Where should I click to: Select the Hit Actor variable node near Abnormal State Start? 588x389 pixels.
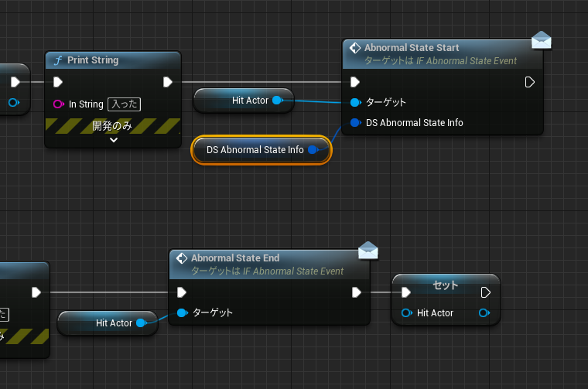[x=244, y=101]
